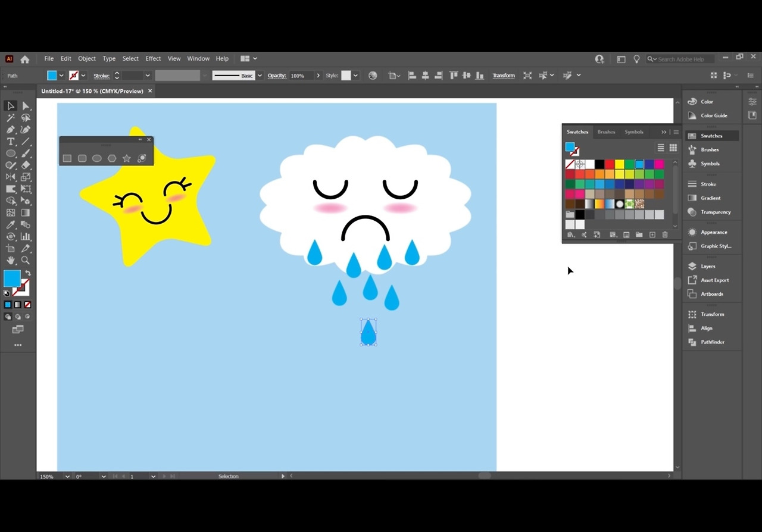The height and width of the screenshot is (532, 762).
Task: Pick the yellow swatch in the top row
Action: [619, 164]
